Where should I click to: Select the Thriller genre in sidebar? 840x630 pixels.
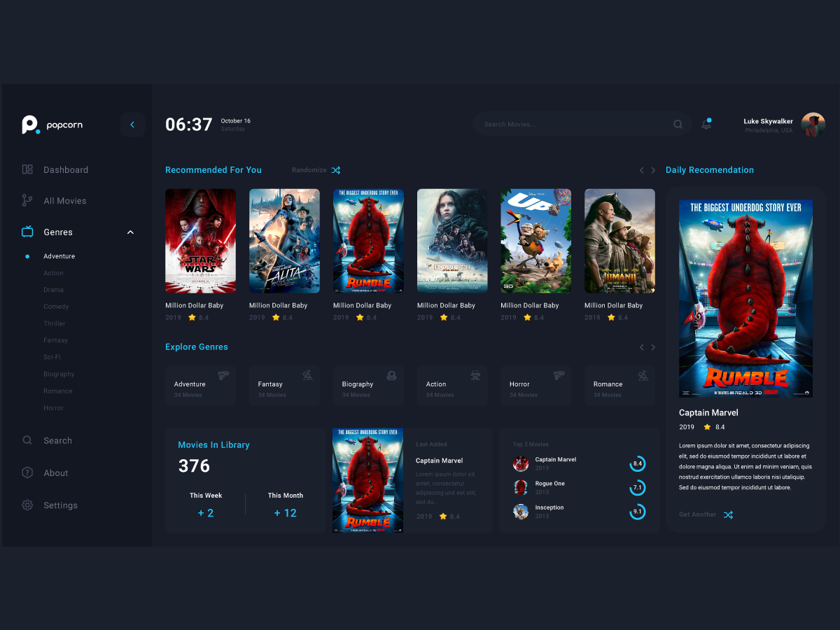point(55,323)
